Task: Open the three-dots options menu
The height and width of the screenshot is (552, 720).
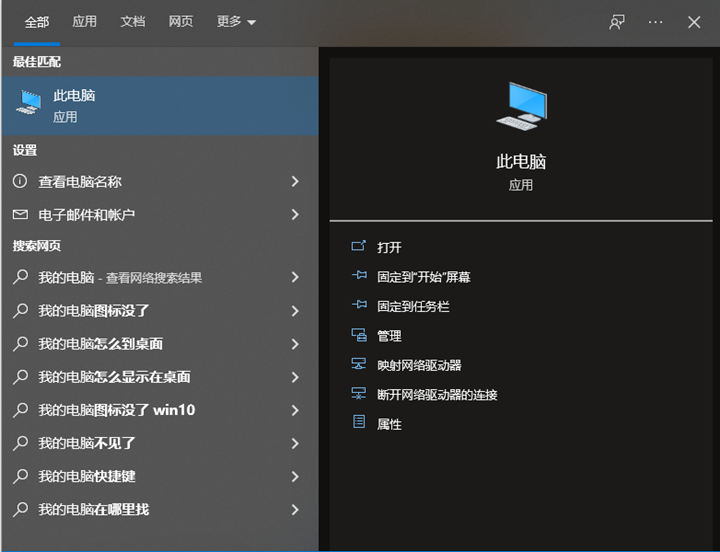Action: coord(655,22)
